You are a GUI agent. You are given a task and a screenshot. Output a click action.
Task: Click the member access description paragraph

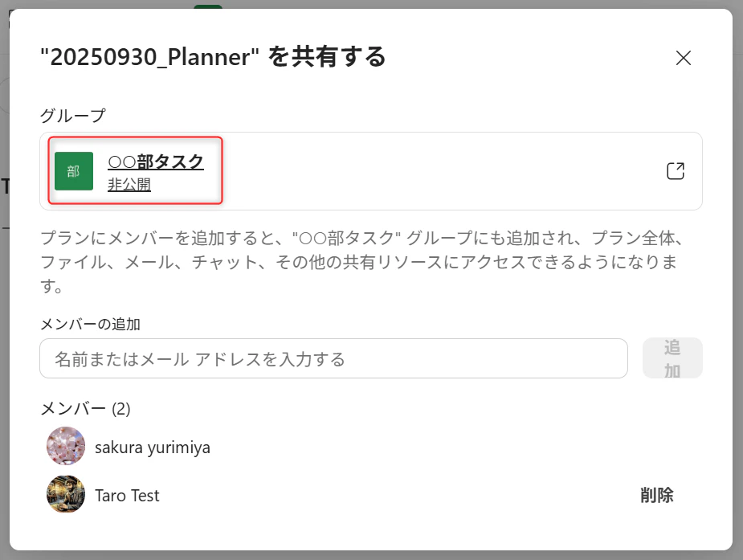[x=362, y=262]
